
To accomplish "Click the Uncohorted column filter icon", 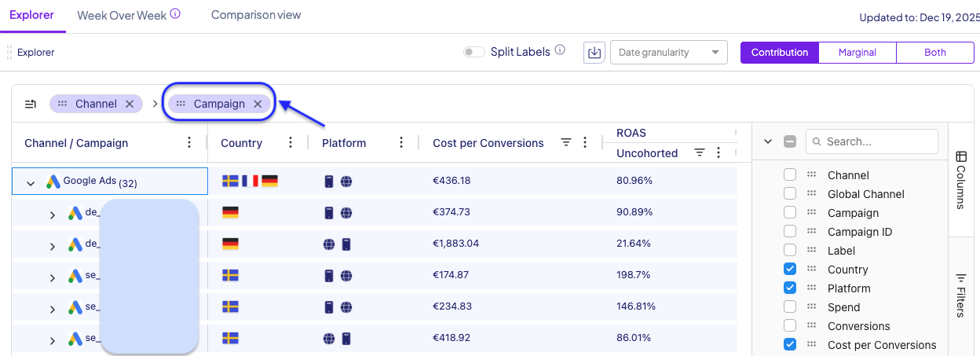I will [700, 152].
